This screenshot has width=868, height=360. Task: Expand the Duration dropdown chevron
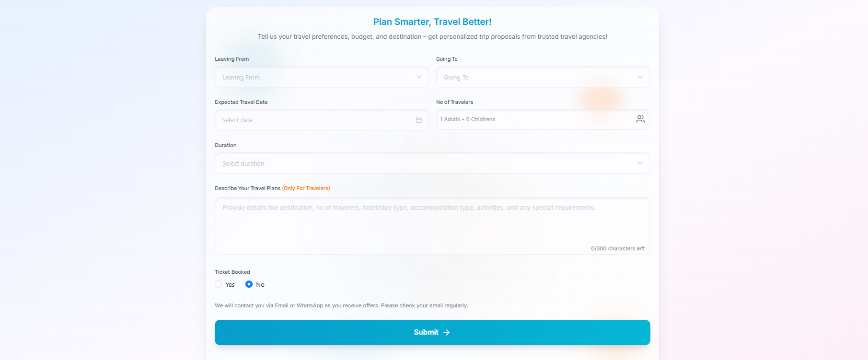point(640,163)
